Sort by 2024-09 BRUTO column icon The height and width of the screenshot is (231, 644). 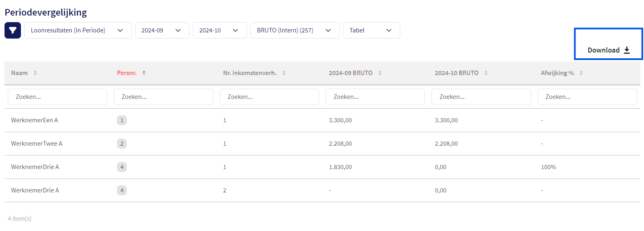(380, 73)
